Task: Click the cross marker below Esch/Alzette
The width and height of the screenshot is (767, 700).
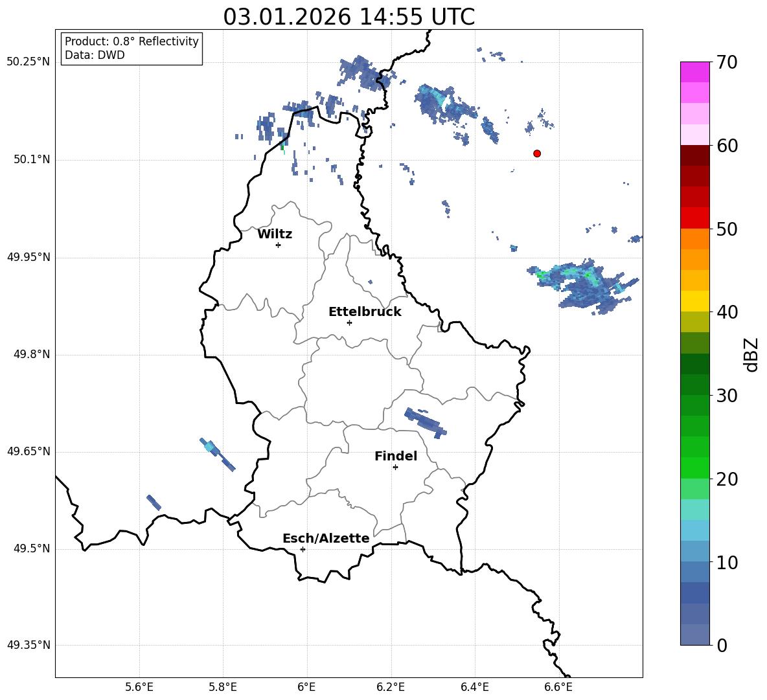Action: click(x=303, y=549)
